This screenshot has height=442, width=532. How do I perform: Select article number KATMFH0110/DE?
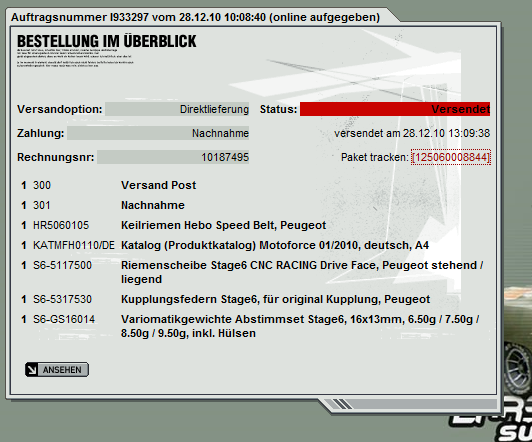tap(74, 245)
